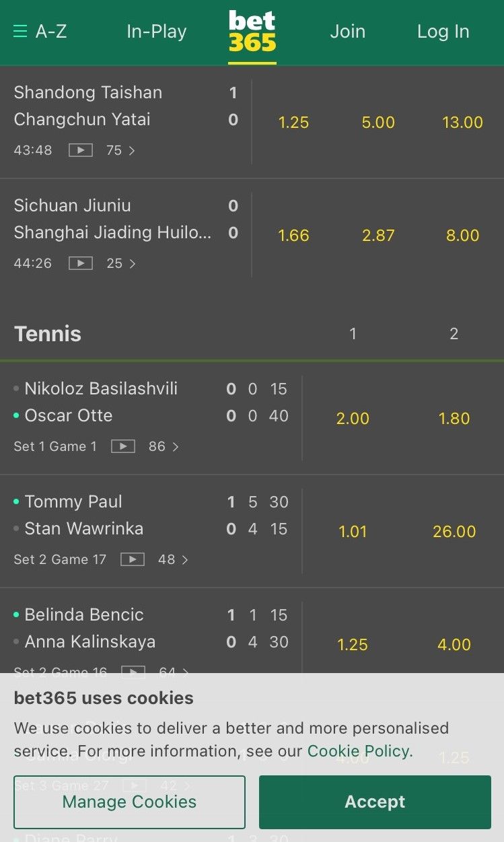Open the Log In page
Screen dimensions: 504x842
pyautogui.click(x=443, y=32)
